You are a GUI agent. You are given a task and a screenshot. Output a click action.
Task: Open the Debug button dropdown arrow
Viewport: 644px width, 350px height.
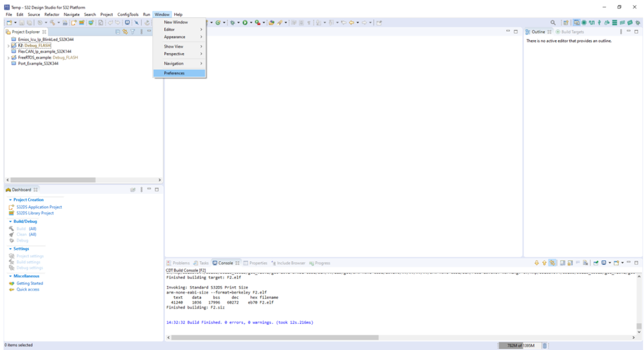pos(239,23)
